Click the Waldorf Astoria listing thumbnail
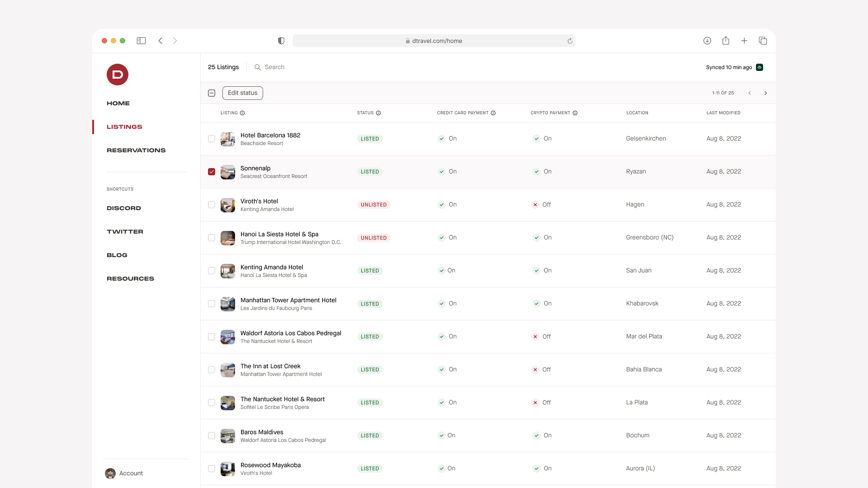868x488 pixels. coord(228,336)
